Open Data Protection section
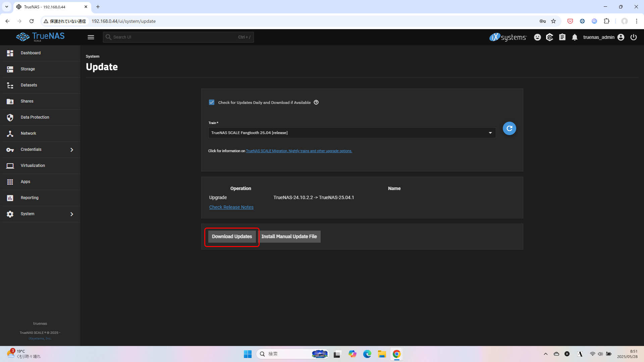 (x=40, y=117)
